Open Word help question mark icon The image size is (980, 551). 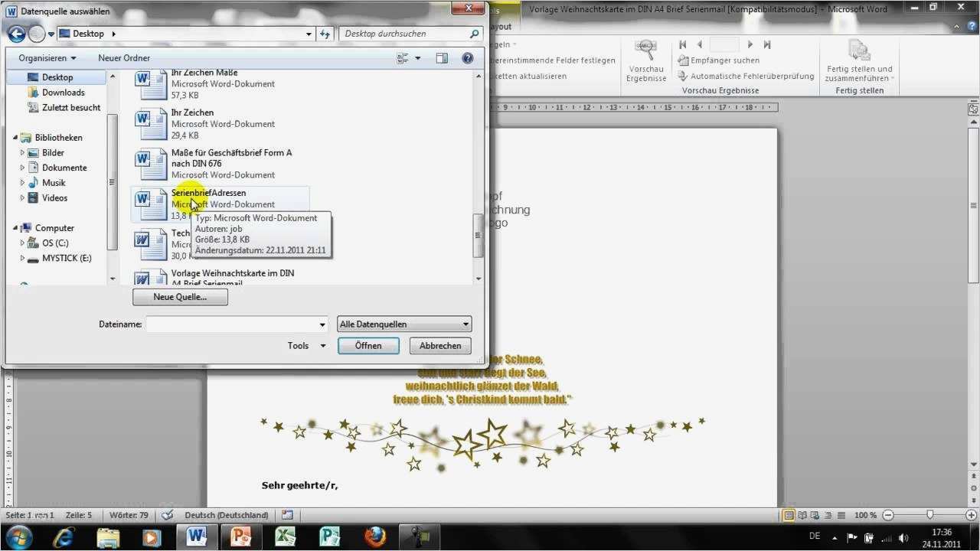(972, 27)
